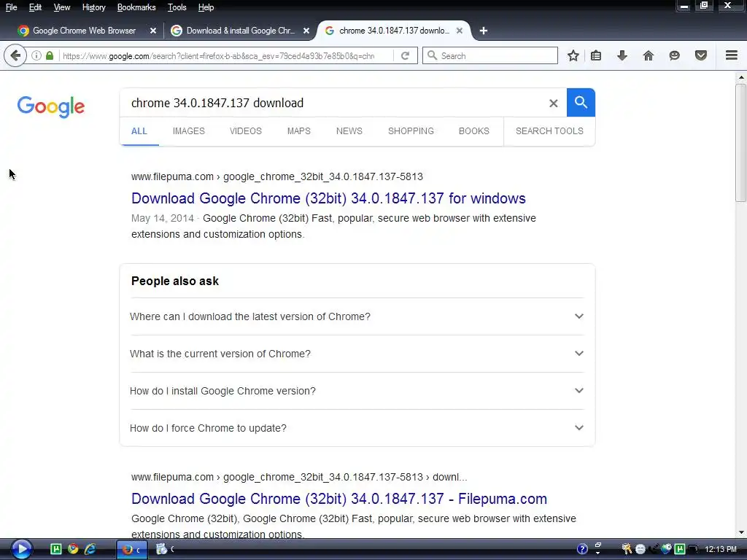Select the ALL results tab
747x560 pixels.
139,131
